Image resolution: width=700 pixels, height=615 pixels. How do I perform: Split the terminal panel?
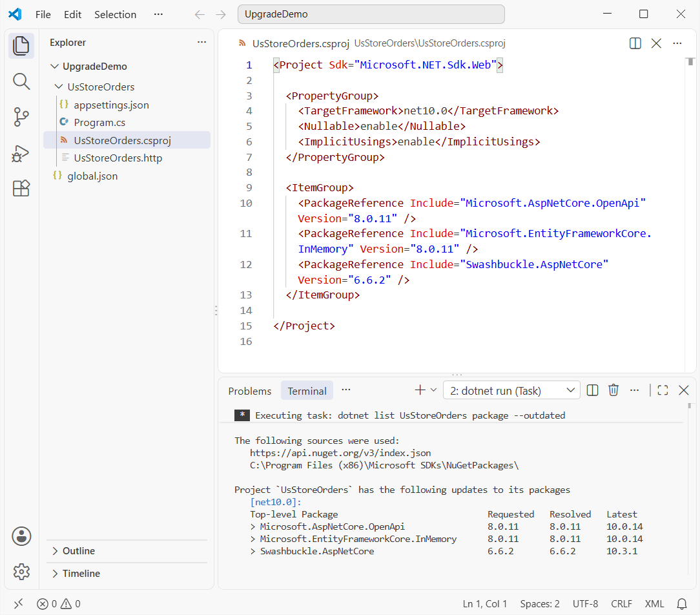(592, 390)
